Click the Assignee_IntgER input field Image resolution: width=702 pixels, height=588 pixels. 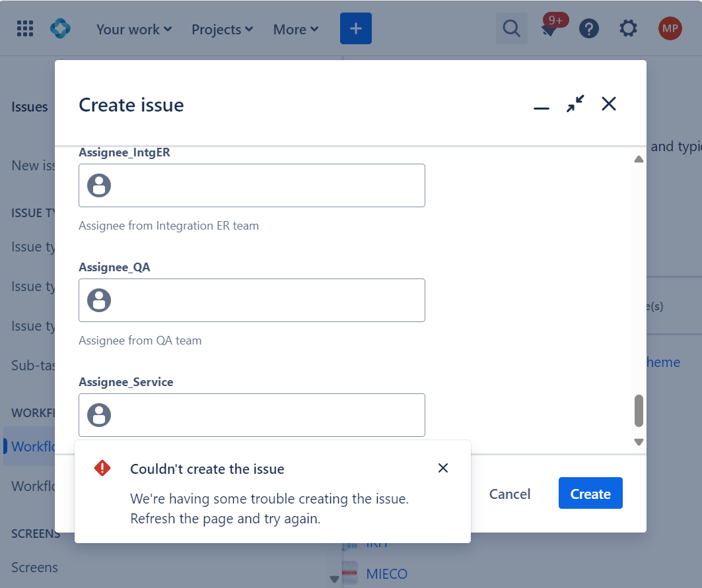(252, 185)
